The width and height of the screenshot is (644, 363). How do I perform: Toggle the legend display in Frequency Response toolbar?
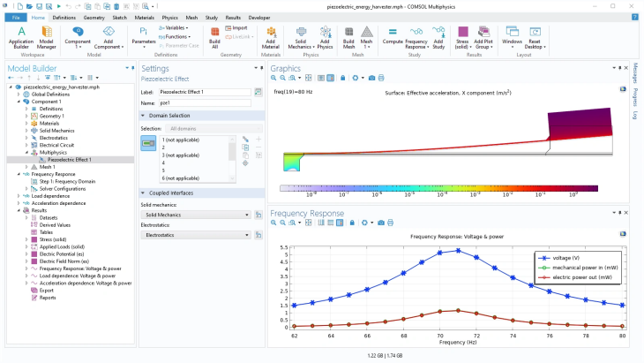click(340, 223)
